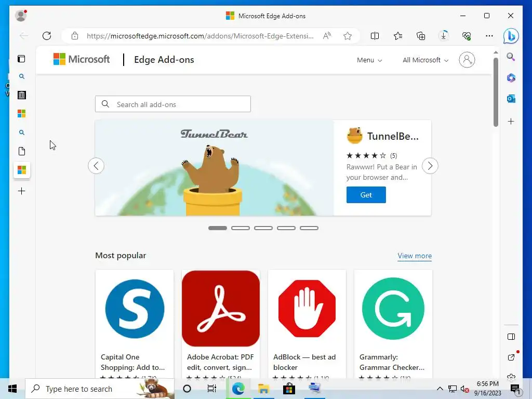Open link in external window sidebar icon
The height and width of the screenshot is (399, 532).
pyautogui.click(x=511, y=357)
